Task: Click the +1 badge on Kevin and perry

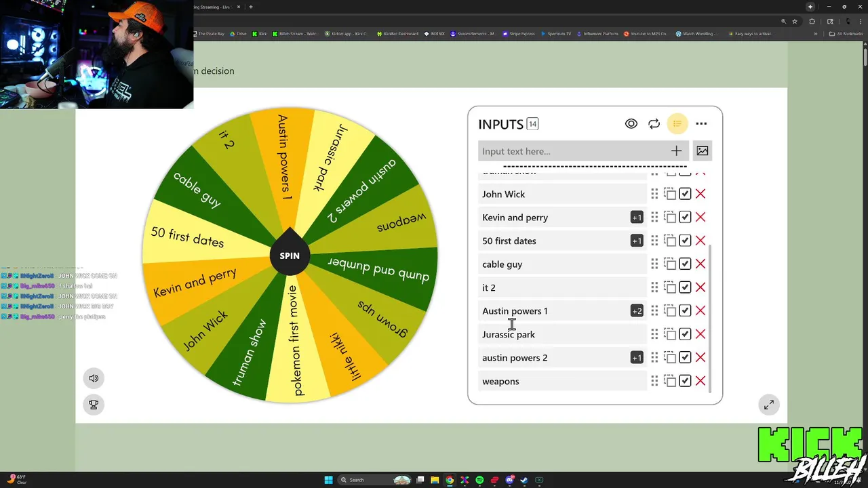Action: tap(637, 218)
